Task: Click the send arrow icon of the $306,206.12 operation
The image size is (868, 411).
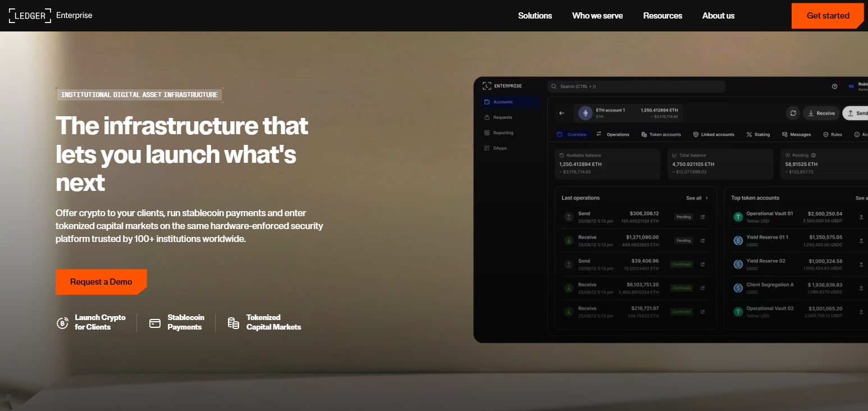Action: [569, 217]
